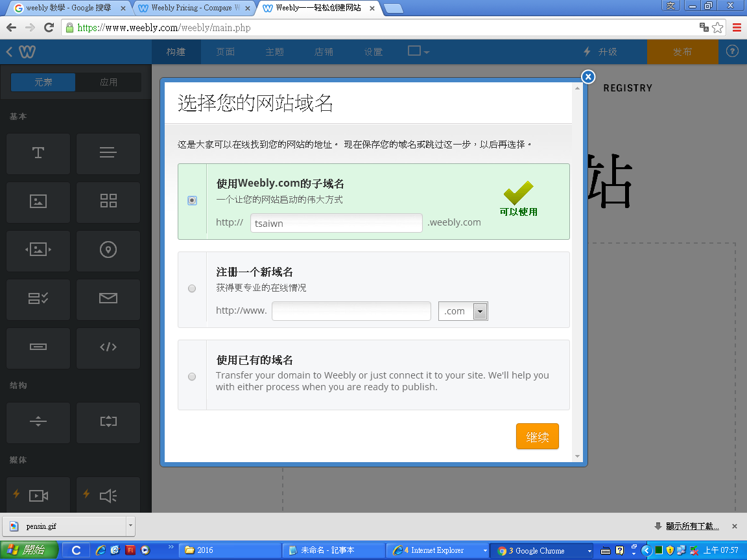The image size is (747, 560).
Task: Open the .com domain extension dropdown
Action: 463,311
